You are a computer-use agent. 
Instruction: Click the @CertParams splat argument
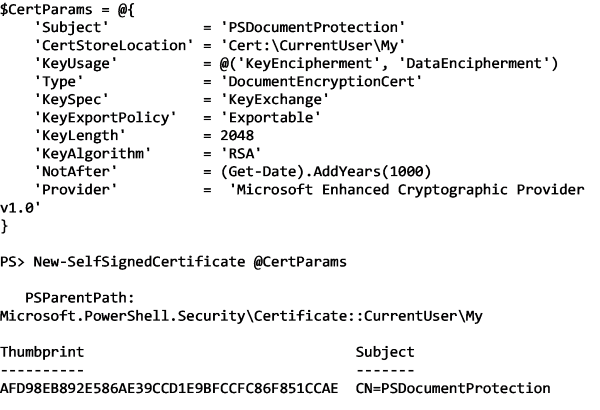point(300,261)
